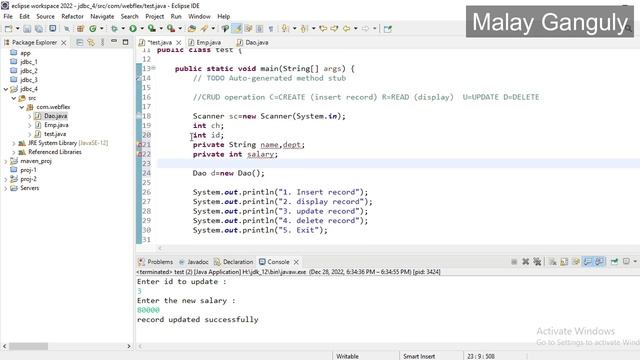Open the Debug dropdown arrow
Viewport: 640px width, 360px height.
(x=123, y=29)
